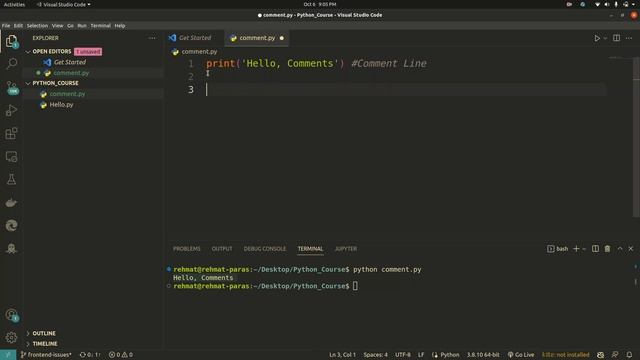This screenshot has height=360, width=640.
Task: Click Go Live in status bar
Action: [521, 355]
